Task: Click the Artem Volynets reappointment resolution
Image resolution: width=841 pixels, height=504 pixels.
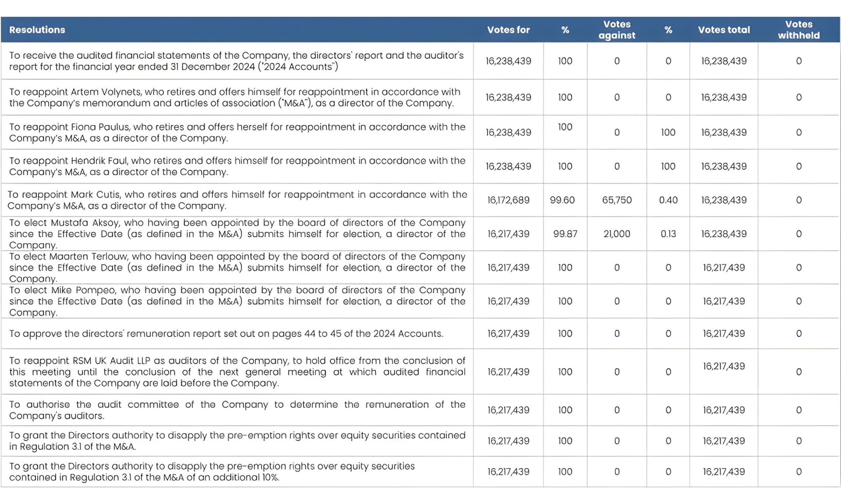Action: click(x=234, y=97)
